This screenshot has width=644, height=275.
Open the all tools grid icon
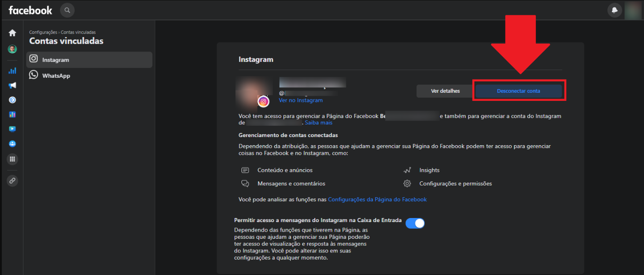pos(12,159)
